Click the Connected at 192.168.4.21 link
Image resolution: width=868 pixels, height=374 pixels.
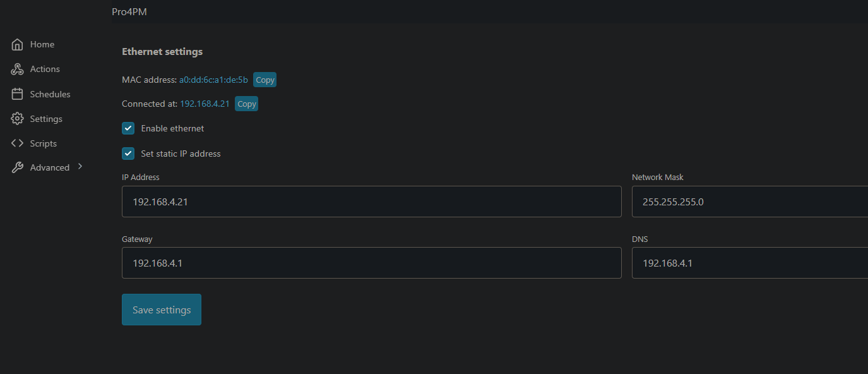tap(205, 104)
